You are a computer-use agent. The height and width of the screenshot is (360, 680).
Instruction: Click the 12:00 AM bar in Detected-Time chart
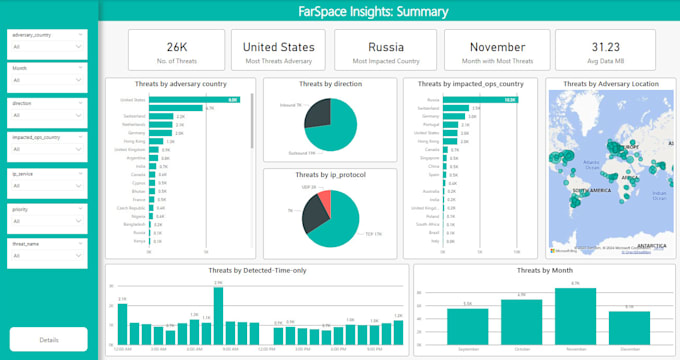coord(123,324)
